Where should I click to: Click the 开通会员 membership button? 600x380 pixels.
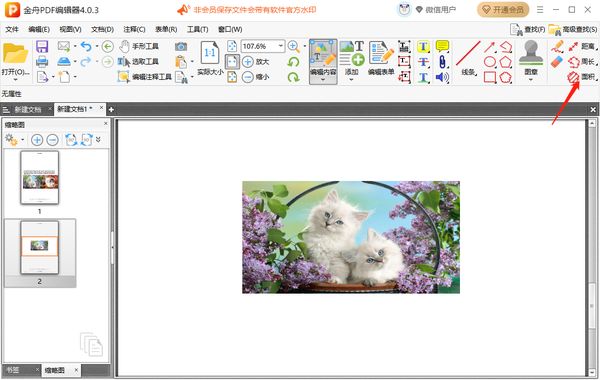click(x=503, y=10)
